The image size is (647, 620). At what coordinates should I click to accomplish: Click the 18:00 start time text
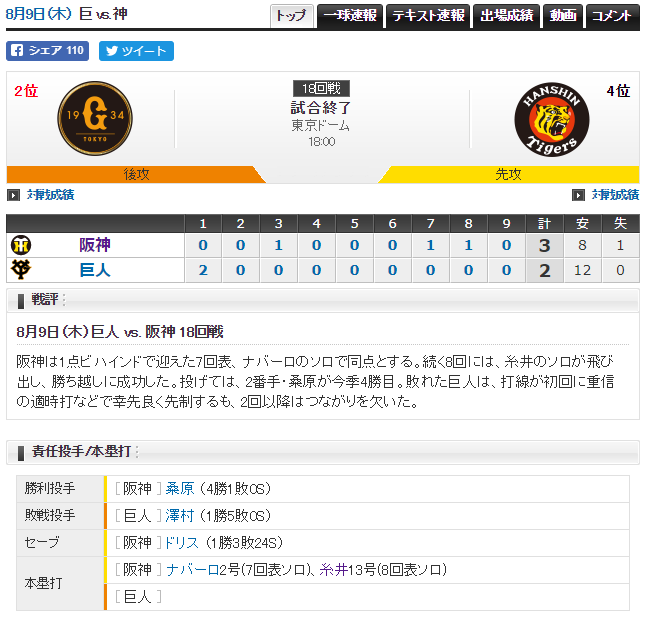point(321,142)
